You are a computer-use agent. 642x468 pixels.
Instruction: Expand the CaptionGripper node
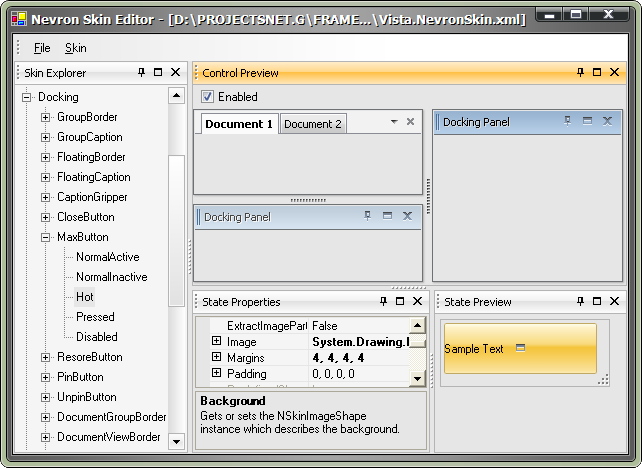tap(45, 198)
